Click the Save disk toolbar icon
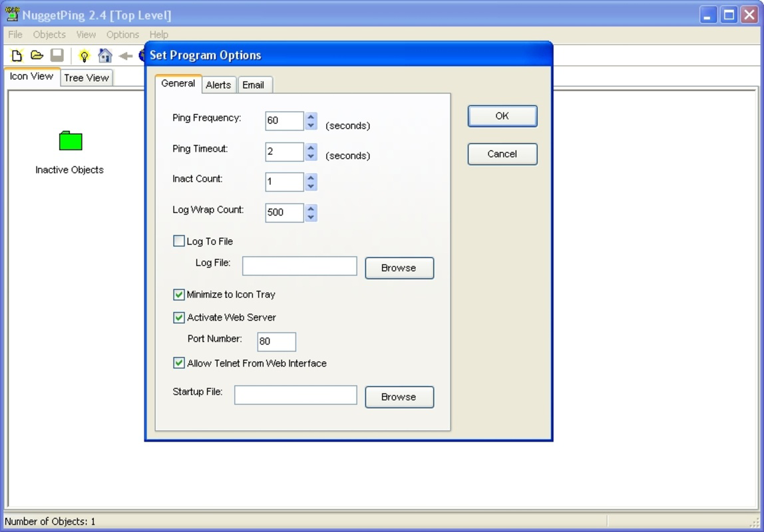Image resolution: width=764 pixels, height=532 pixels. click(x=57, y=55)
